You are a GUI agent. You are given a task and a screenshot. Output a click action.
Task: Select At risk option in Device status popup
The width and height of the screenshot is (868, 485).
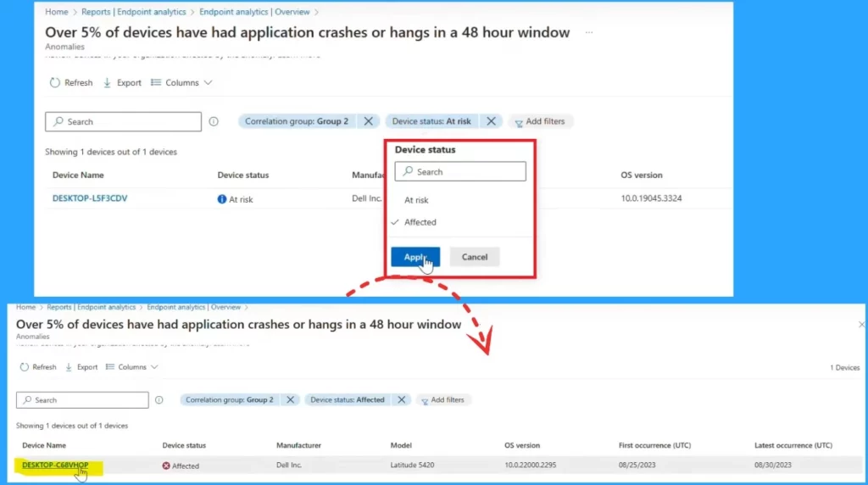point(416,200)
